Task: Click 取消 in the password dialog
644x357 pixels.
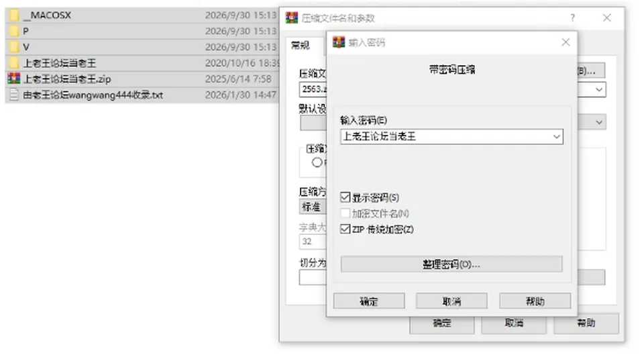Action: pyautogui.click(x=451, y=301)
